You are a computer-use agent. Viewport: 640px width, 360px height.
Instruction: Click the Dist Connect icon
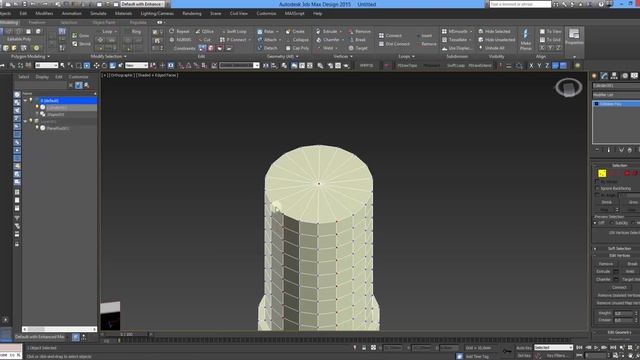click(x=381, y=44)
